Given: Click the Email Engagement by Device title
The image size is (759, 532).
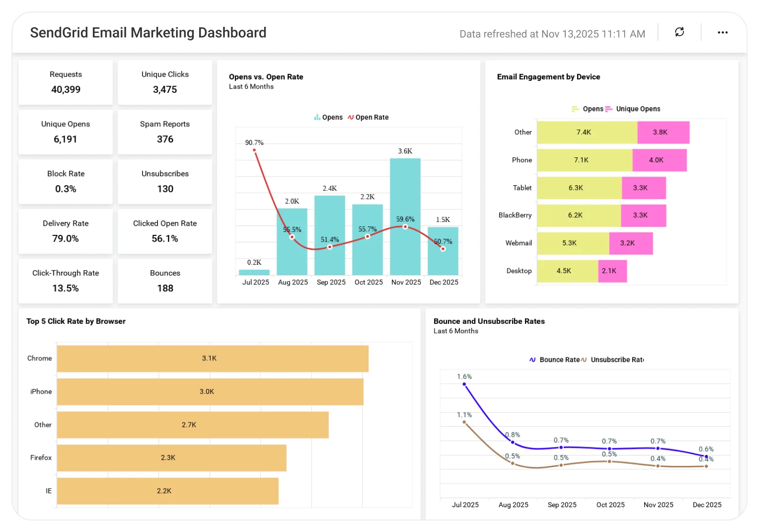Looking at the screenshot, I should [x=548, y=77].
